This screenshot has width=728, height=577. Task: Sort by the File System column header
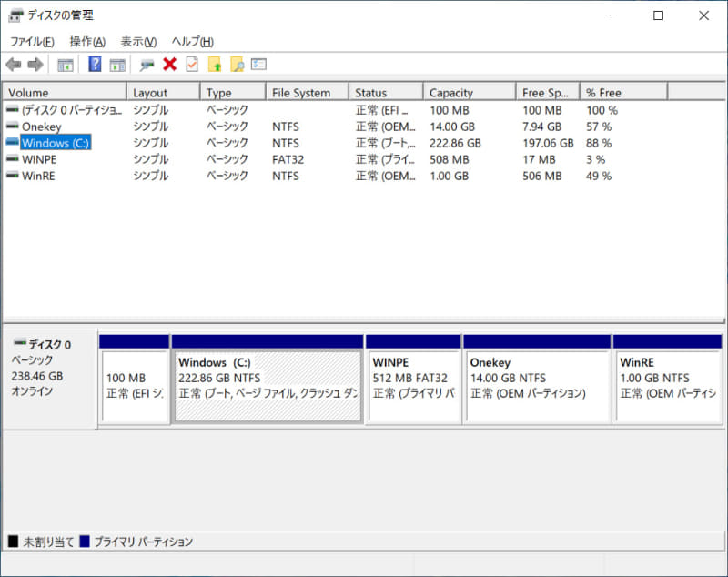pos(307,93)
